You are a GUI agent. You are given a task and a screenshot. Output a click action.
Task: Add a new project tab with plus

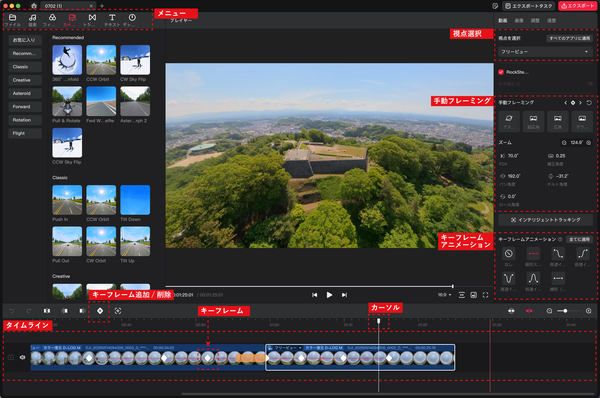102,6
